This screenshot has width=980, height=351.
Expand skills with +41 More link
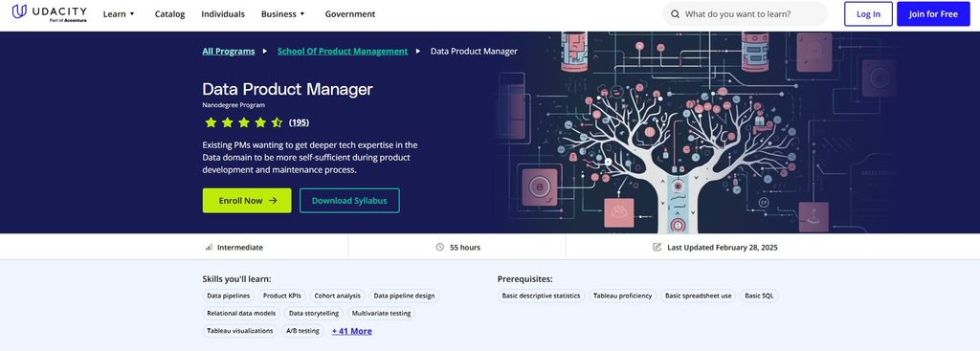[352, 331]
